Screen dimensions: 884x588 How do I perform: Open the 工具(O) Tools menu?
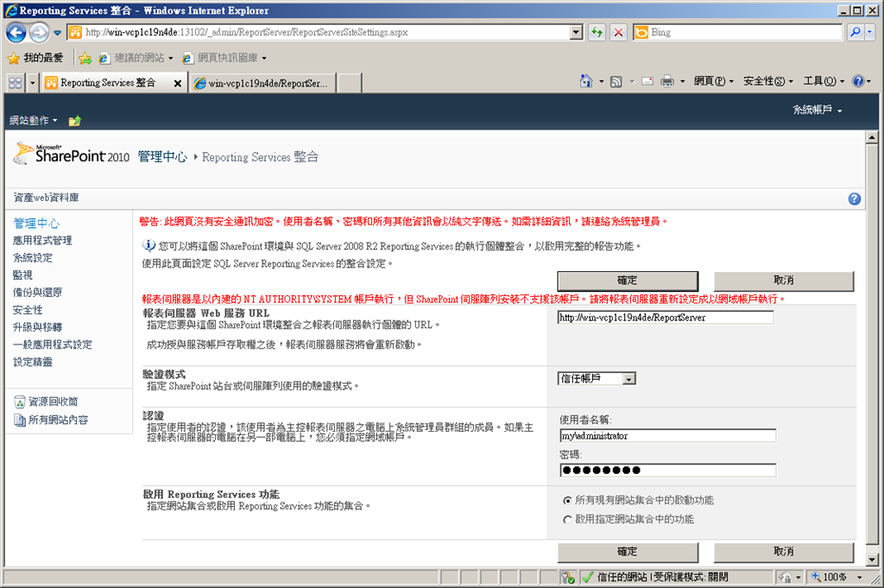pyautogui.click(x=823, y=81)
